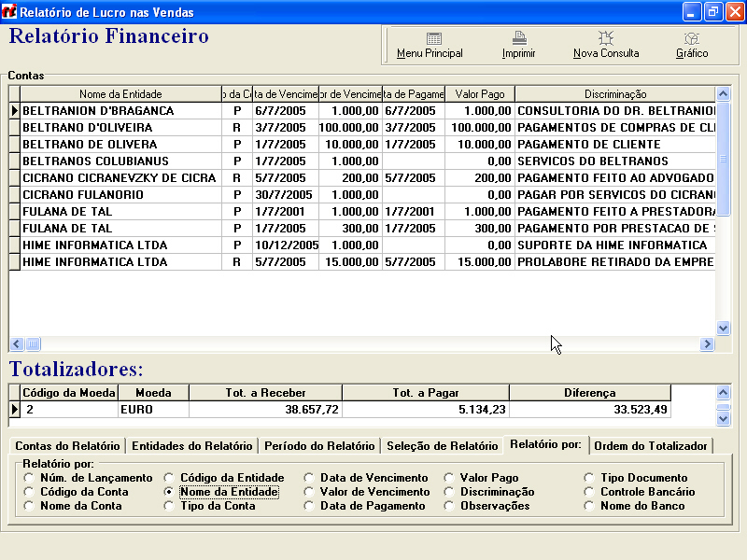Screen dimensions: 747x560
Task: Choose the Valor Pago radio button
Action: pos(449,478)
